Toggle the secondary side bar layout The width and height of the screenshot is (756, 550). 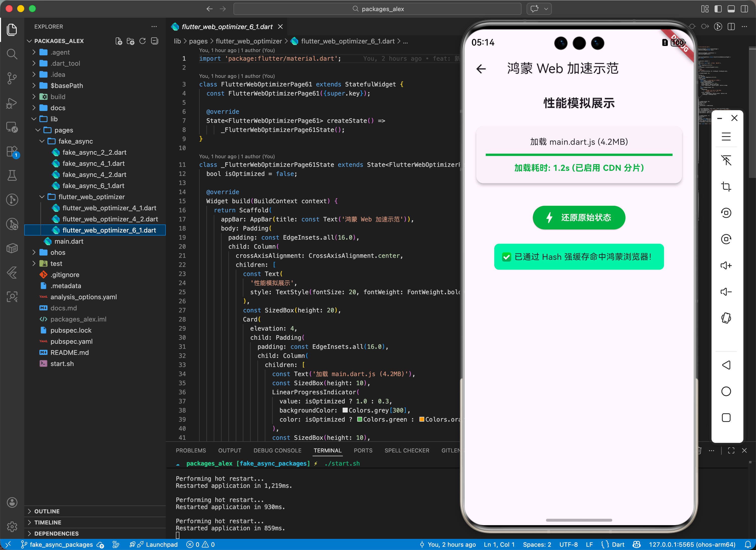(x=744, y=9)
